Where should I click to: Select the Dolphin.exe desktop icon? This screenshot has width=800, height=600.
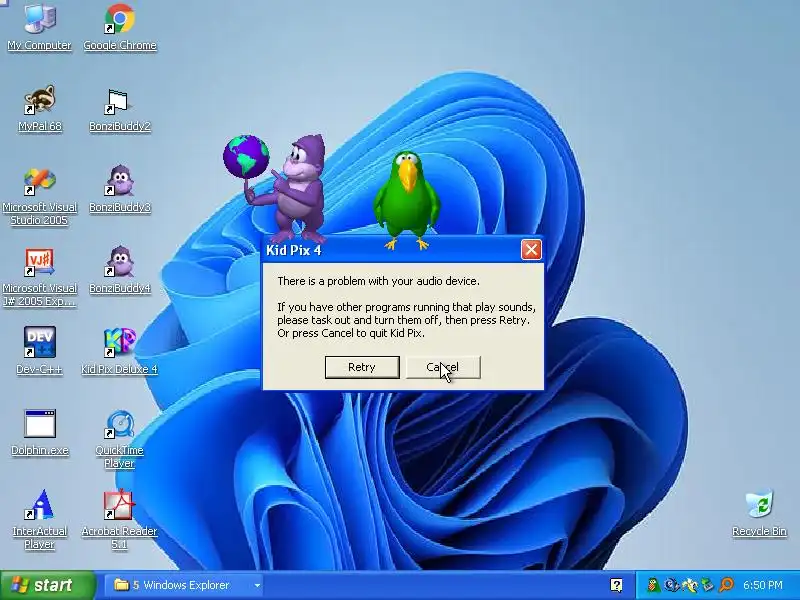coord(40,432)
